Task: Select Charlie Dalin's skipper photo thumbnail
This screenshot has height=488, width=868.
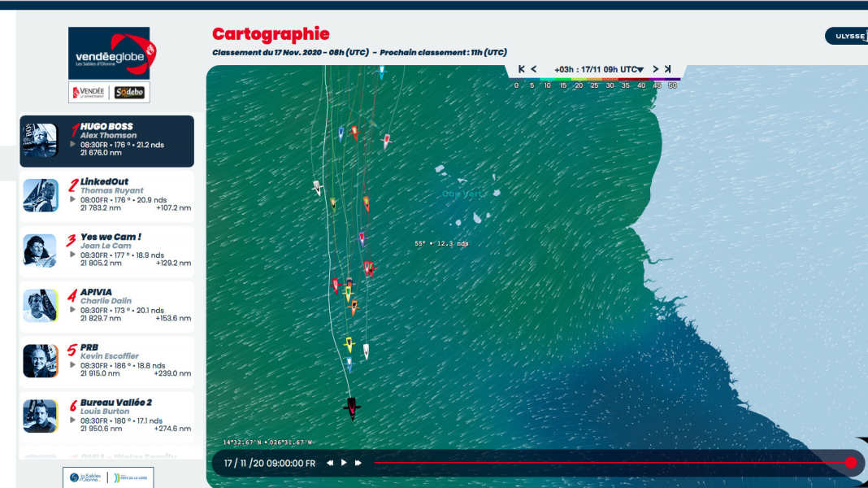Action: pyautogui.click(x=41, y=305)
